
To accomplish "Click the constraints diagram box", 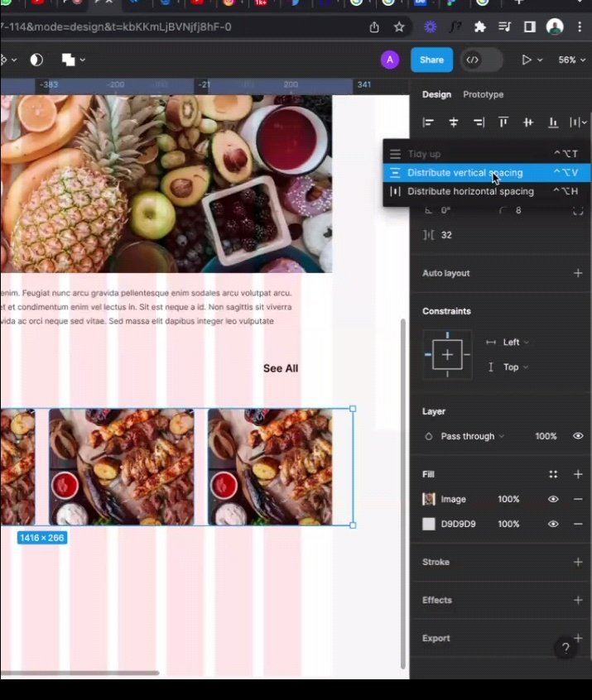I will [447, 355].
